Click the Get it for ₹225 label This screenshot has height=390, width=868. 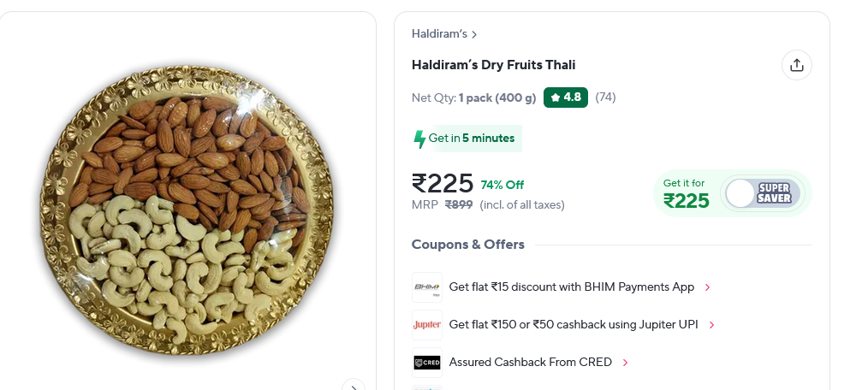click(686, 194)
